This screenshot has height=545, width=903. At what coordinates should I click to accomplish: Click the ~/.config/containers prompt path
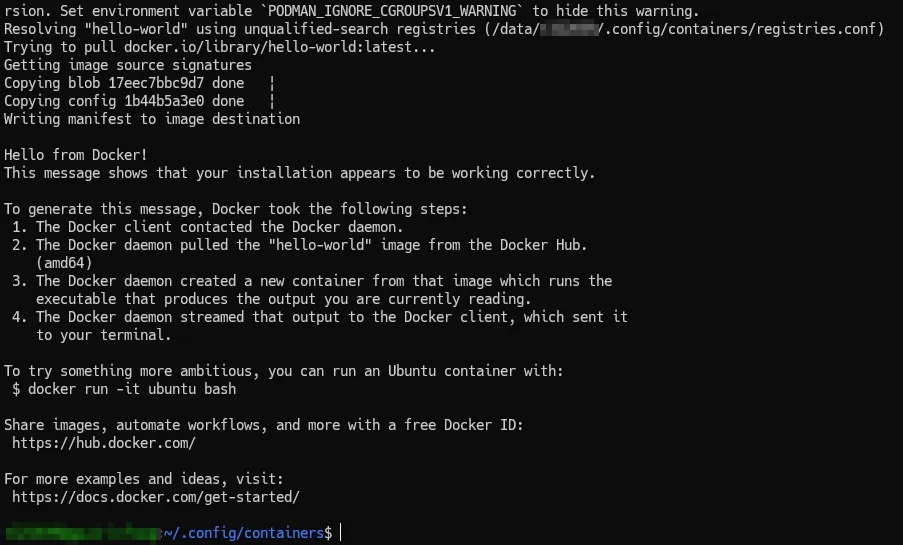coord(247,534)
